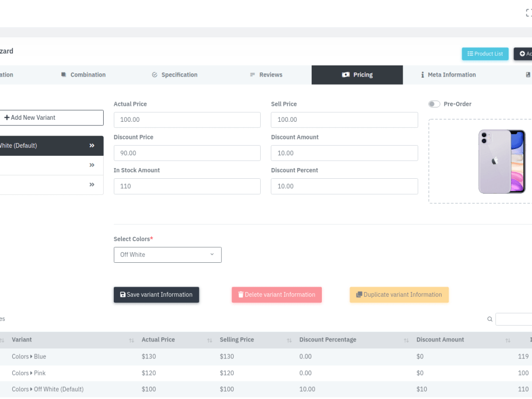This screenshot has width=532, height=399.
Task: Click the trash icon on Delete variant button
Action: point(240,294)
